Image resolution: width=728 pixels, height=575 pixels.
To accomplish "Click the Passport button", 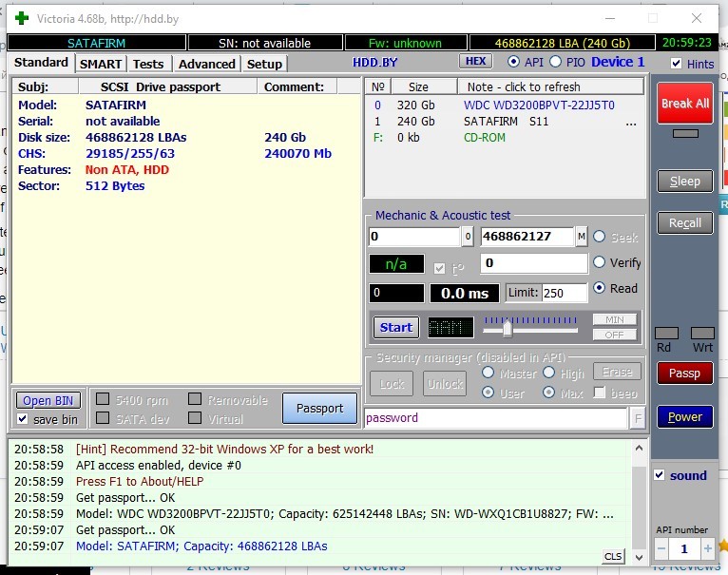I will pos(320,409).
